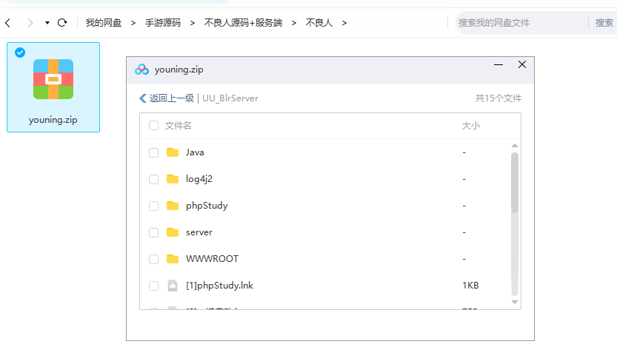Select the youning.zip archive thumbnail

[53, 79]
